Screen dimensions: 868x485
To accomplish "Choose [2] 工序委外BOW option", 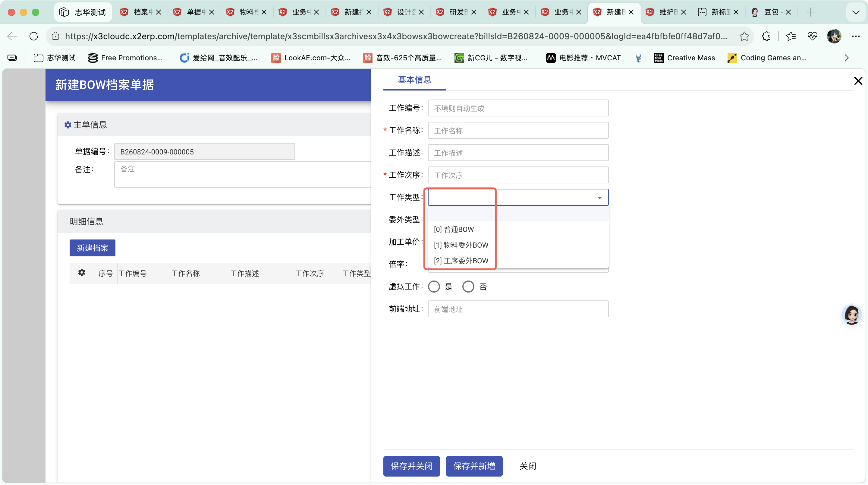I will click(518, 261).
